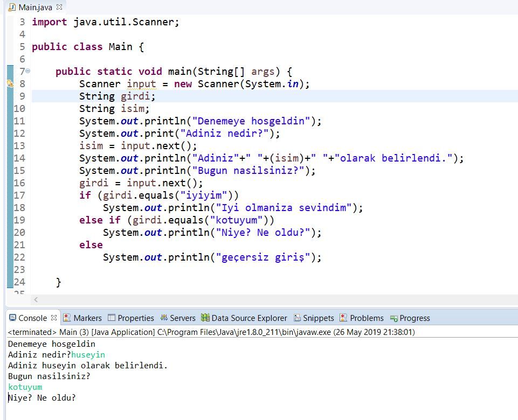Click the "Iyi olmaniza sevindim" string

click(x=284, y=208)
